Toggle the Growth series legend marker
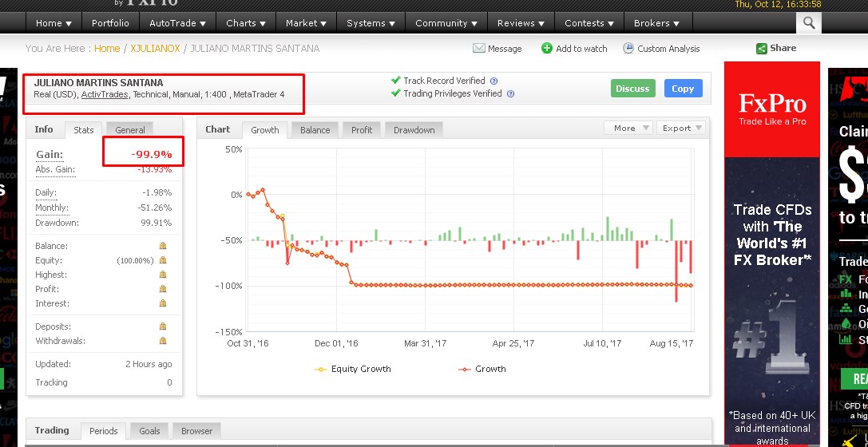This screenshot has width=868, height=447. [465, 369]
